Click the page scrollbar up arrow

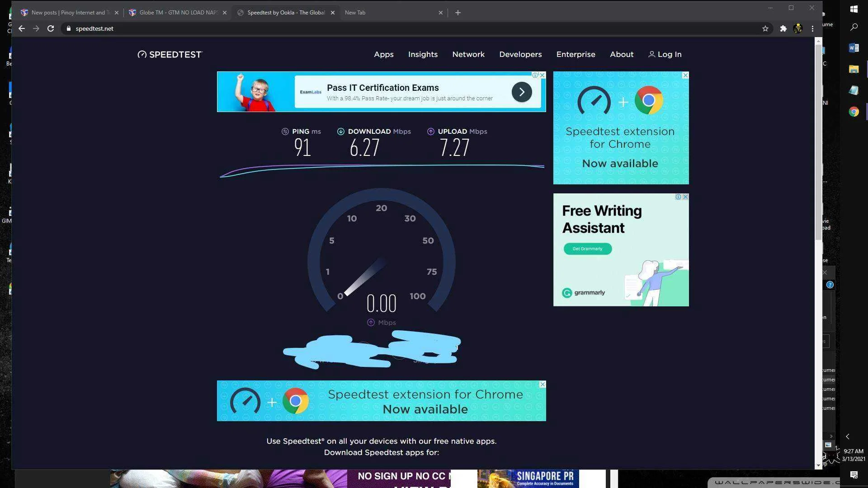(818, 41)
